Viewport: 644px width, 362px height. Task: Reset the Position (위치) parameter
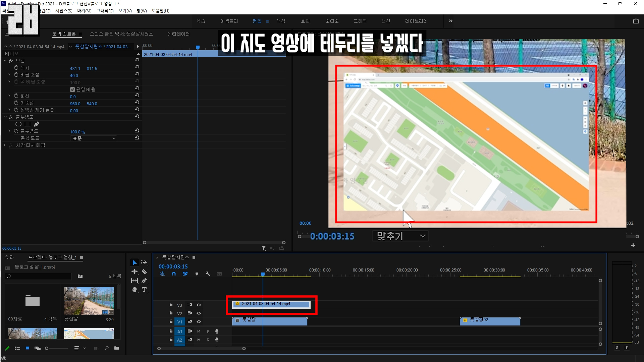[137, 67]
